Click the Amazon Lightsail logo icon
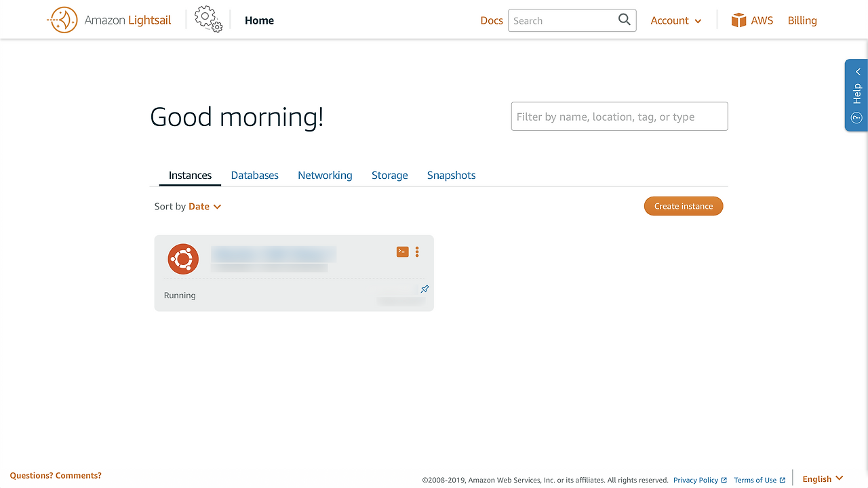 (x=62, y=20)
